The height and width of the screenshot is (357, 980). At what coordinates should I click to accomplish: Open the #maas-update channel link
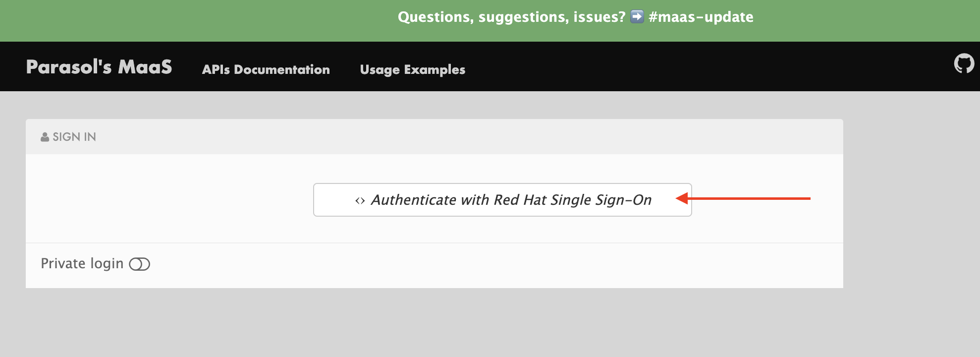pos(701,17)
